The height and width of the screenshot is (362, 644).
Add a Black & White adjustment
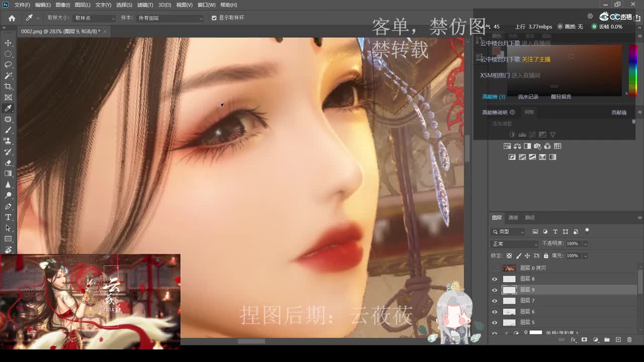tap(527, 146)
